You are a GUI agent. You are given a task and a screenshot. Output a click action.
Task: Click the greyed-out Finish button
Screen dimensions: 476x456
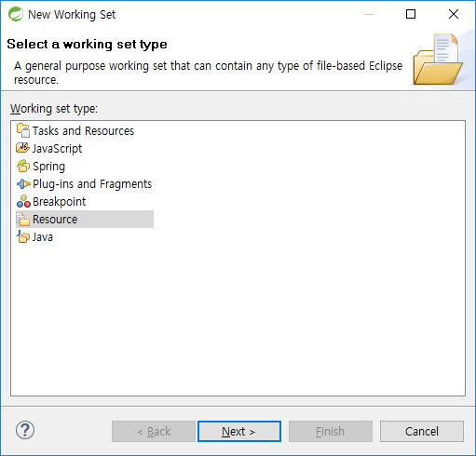tap(331, 432)
